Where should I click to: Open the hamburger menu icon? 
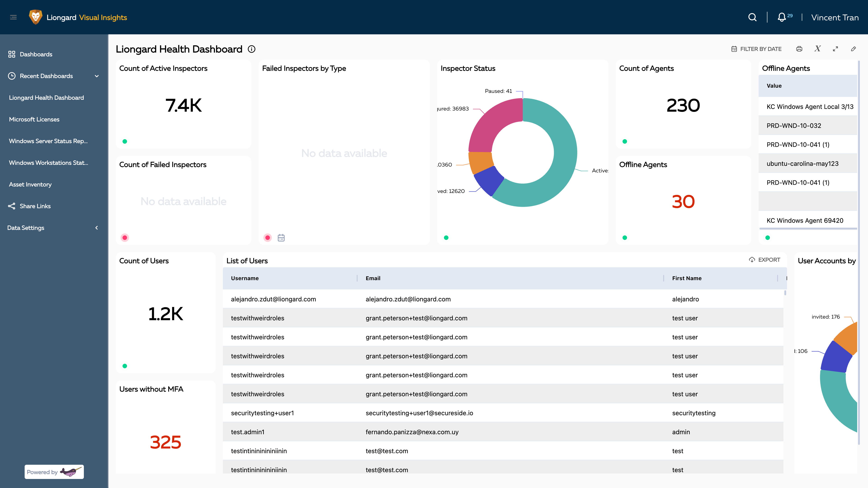(14, 17)
